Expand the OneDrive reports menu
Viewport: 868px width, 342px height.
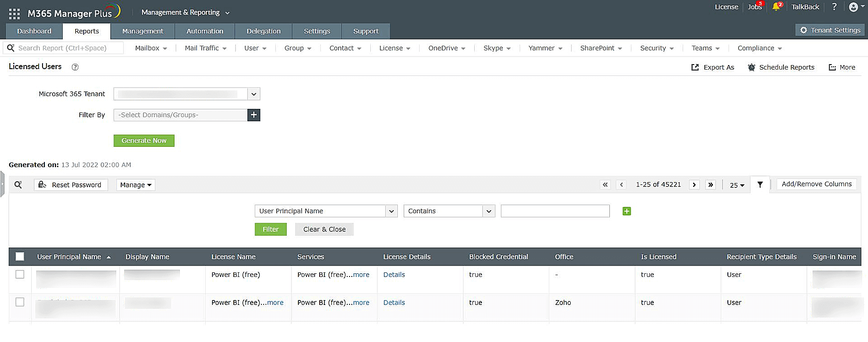[x=447, y=48]
